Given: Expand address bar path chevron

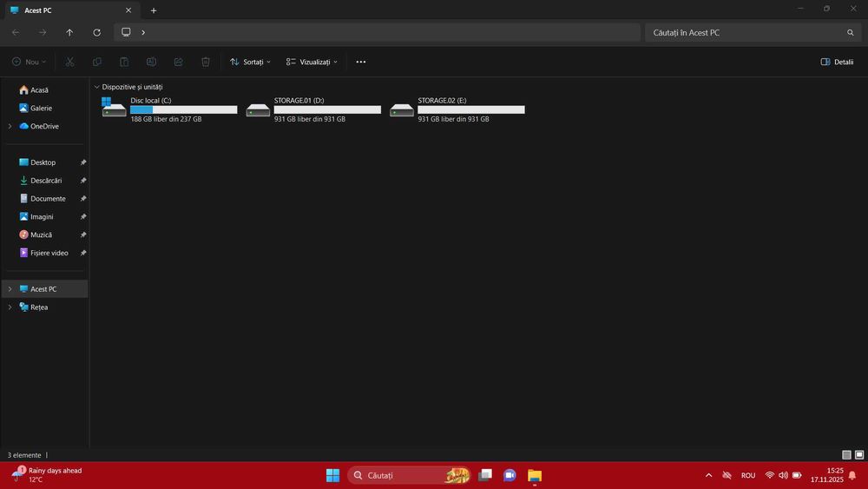Looking at the screenshot, I should 143,33.
